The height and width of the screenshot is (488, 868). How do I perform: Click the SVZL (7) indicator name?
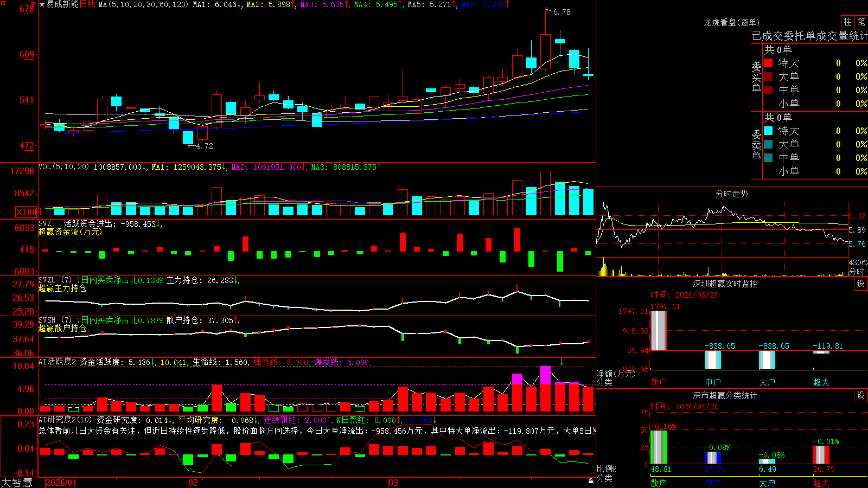point(55,280)
